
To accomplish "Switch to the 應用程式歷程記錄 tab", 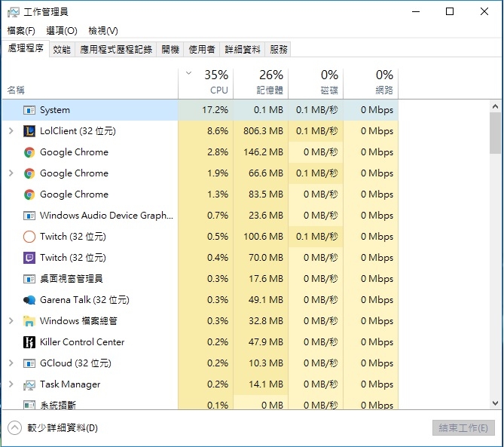I will [x=116, y=50].
